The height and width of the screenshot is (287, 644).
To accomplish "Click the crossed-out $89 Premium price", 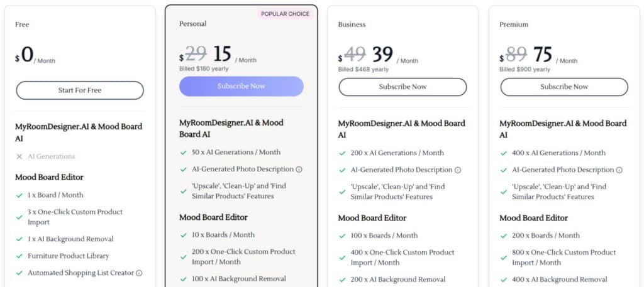I will click(x=516, y=55).
